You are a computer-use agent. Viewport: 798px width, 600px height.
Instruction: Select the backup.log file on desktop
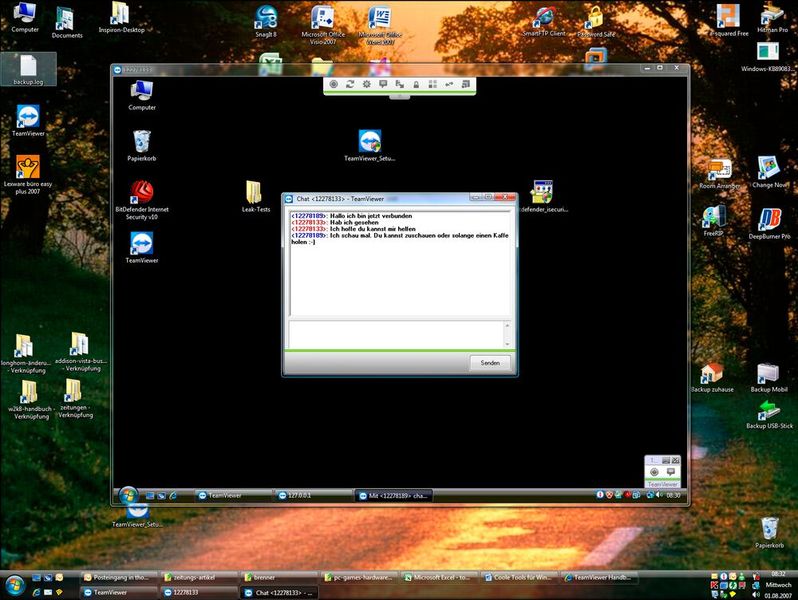[x=28, y=69]
